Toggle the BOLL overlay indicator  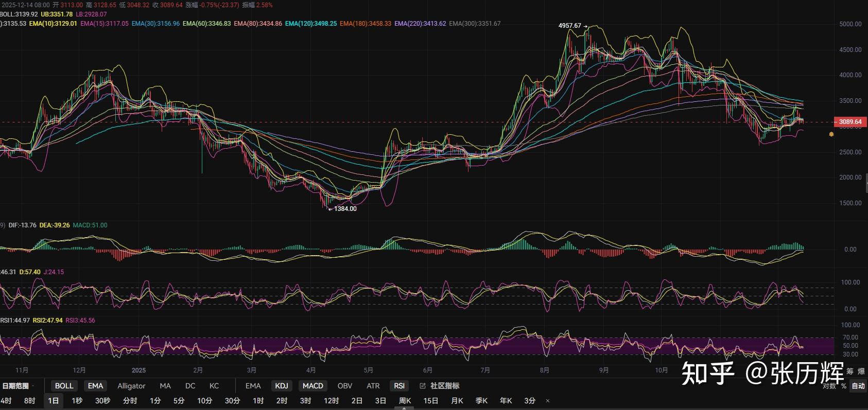64,386
